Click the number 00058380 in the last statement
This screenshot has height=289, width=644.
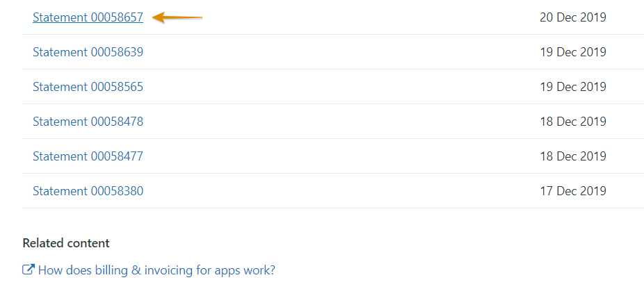117,191
